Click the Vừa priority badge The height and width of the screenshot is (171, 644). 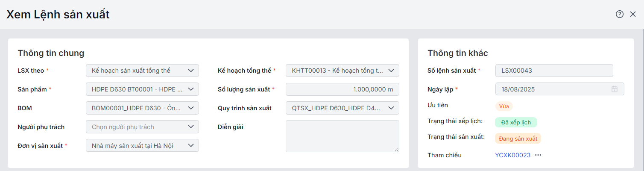point(504,106)
